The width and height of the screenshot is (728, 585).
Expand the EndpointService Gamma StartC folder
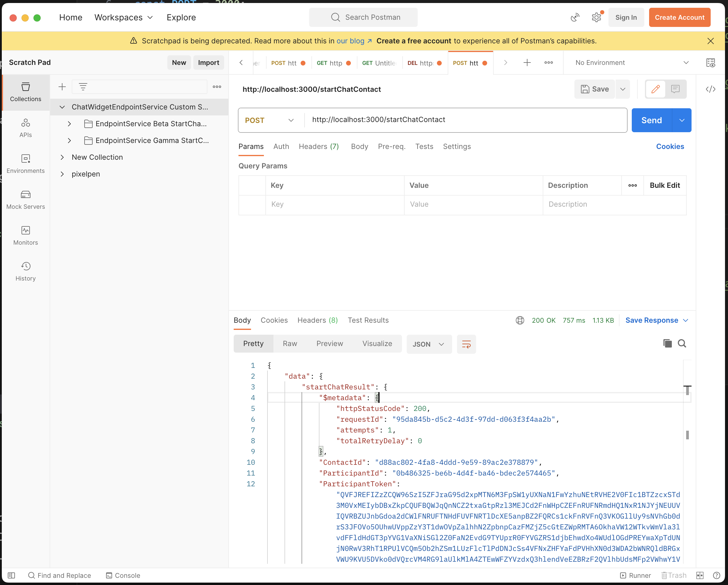click(69, 140)
